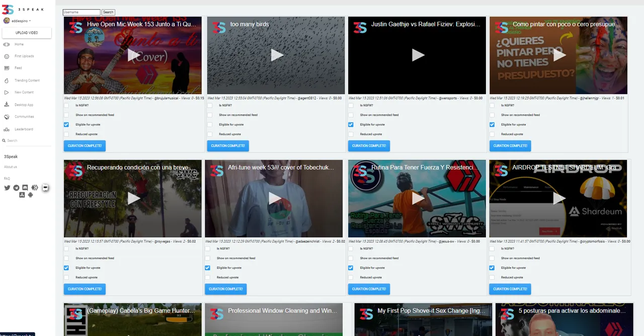Open the Home menu item
The height and width of the screenshot is (336, 644).
click(19, 44)
